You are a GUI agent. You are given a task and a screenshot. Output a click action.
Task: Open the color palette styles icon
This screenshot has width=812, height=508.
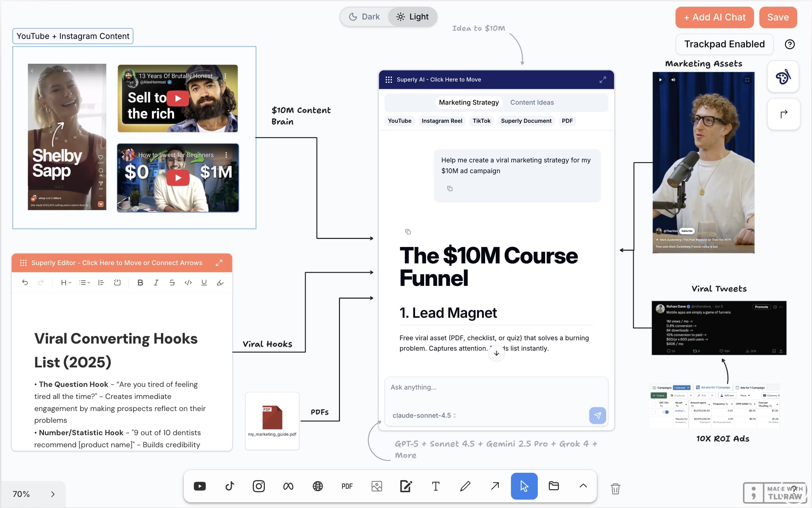pos(783,77)
